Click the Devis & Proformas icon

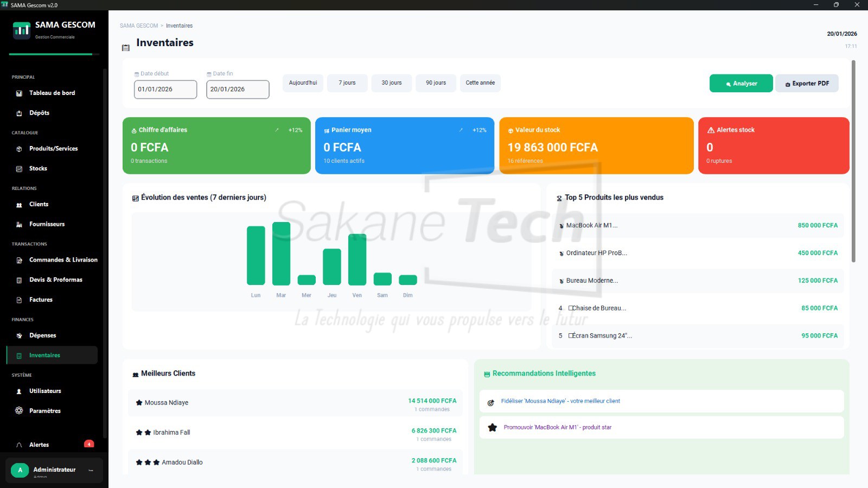click(19, 280)
